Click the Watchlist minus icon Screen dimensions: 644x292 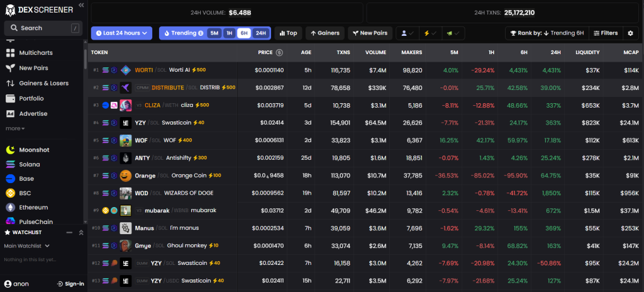click(x=69, y=232)
